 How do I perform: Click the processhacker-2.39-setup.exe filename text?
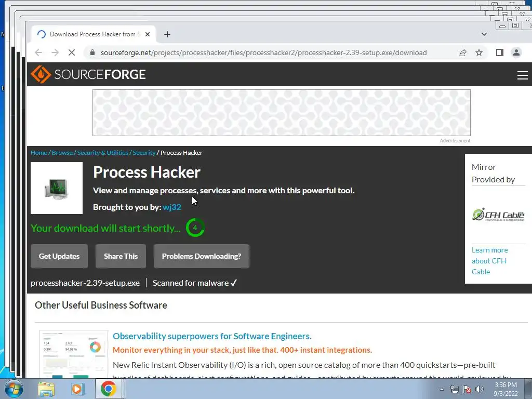pos(85,283)
